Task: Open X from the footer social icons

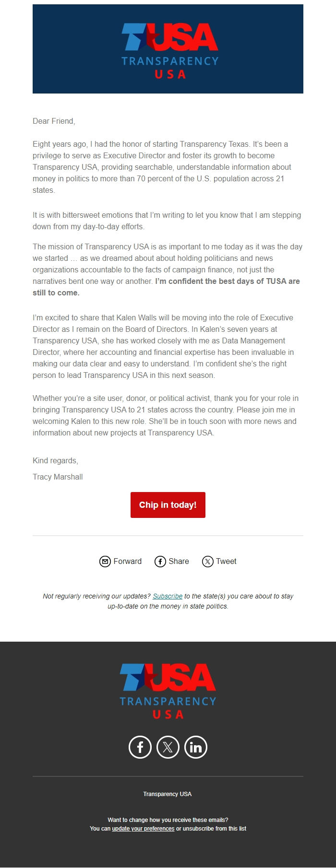Action: [168, 747]
